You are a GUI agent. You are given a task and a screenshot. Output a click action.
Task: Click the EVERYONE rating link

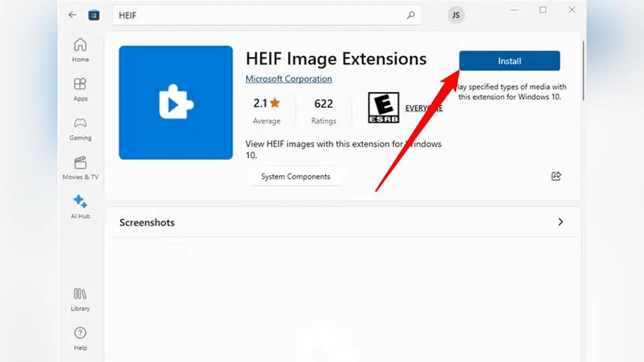pos(423,108)
